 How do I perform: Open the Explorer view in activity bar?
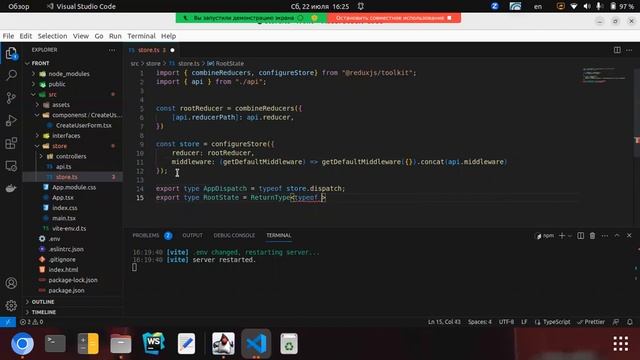point(11,53)
